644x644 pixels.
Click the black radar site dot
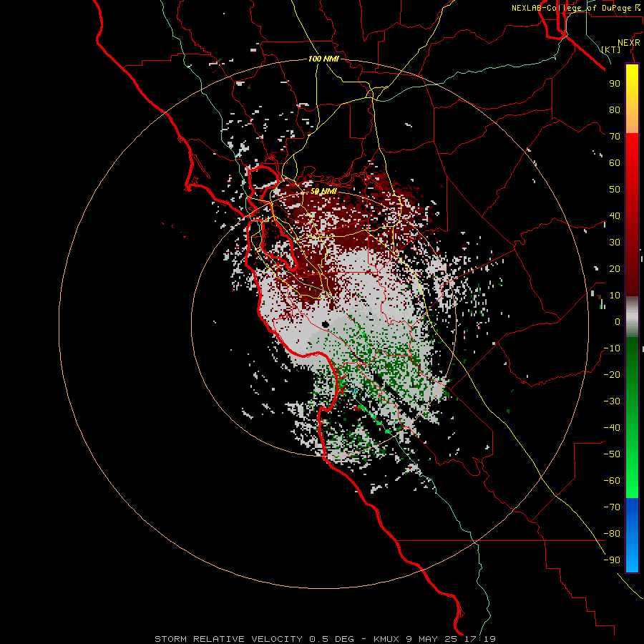pos(326,324)
